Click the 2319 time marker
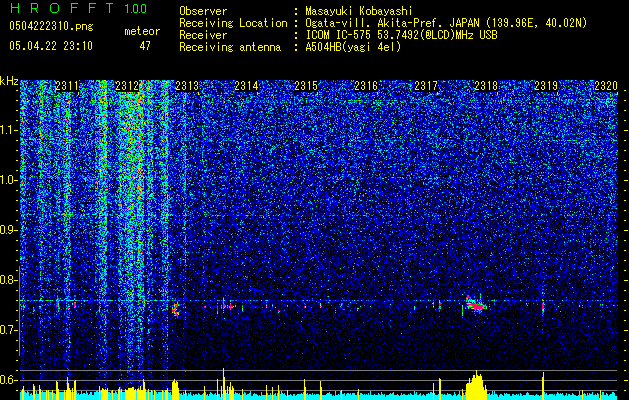Image resolution: width=629 pixels, height=400 pixels. (x=546, y=86)
